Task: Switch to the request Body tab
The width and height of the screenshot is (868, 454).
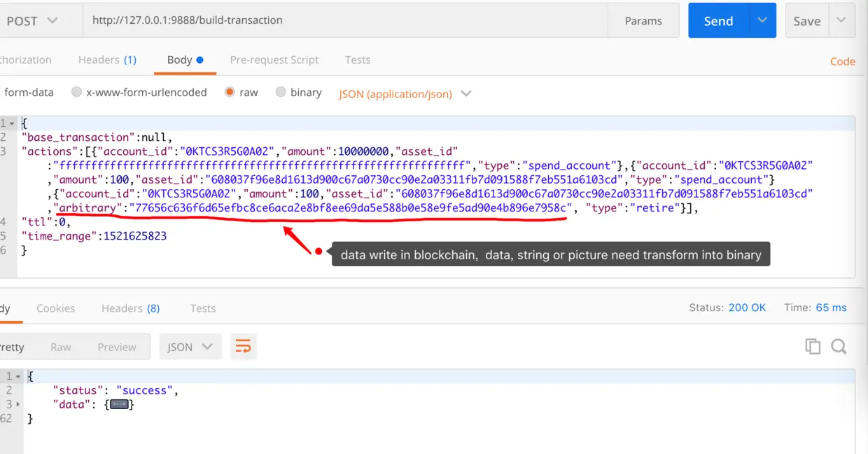Action: coord(185,60)
